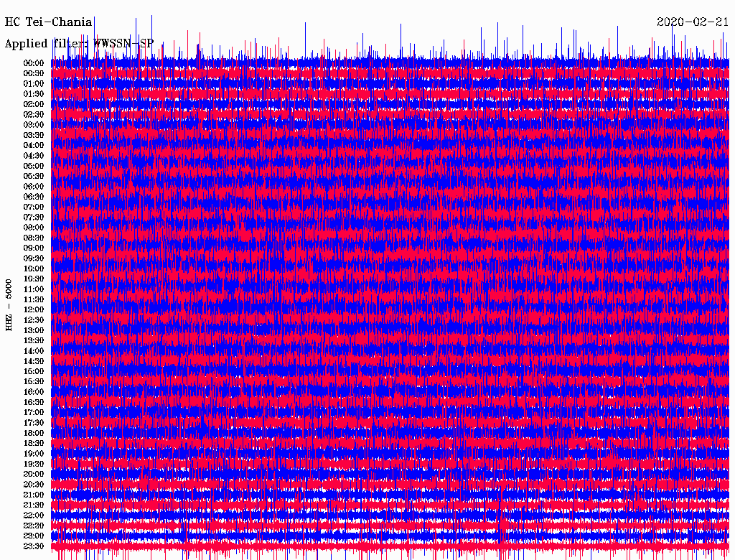The image size is (735, 560).
Task: Select the 01:30 time label
Action: click(x=34, y=94)
